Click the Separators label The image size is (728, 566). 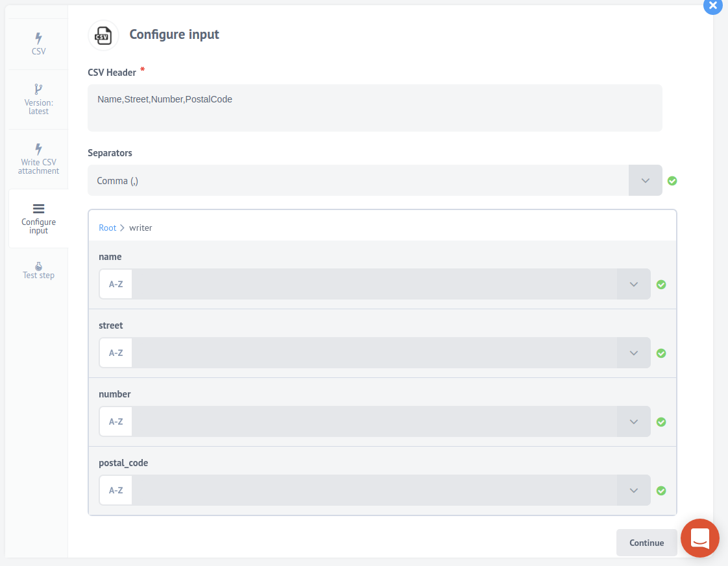(110, 153)
